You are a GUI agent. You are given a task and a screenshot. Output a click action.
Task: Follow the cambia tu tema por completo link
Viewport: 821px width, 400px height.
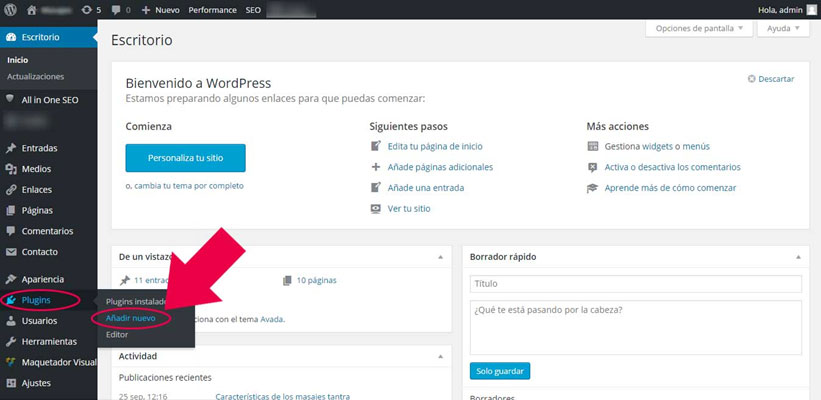click(189, 186)
